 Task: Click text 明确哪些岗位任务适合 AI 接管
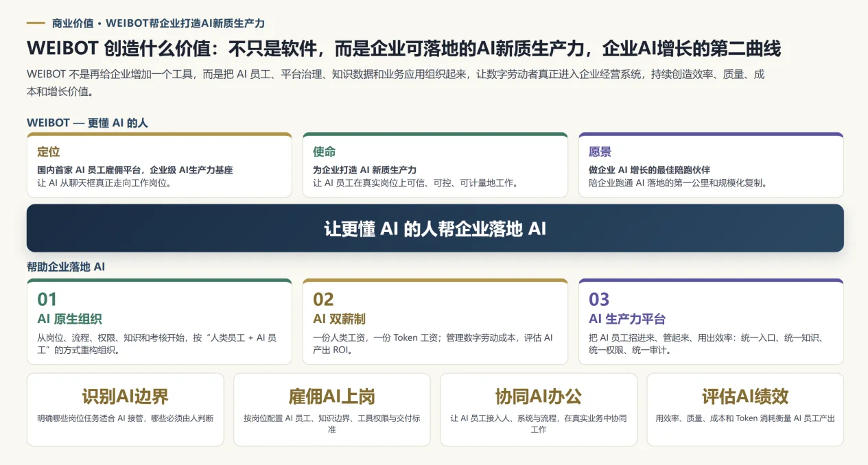[125, 418]
